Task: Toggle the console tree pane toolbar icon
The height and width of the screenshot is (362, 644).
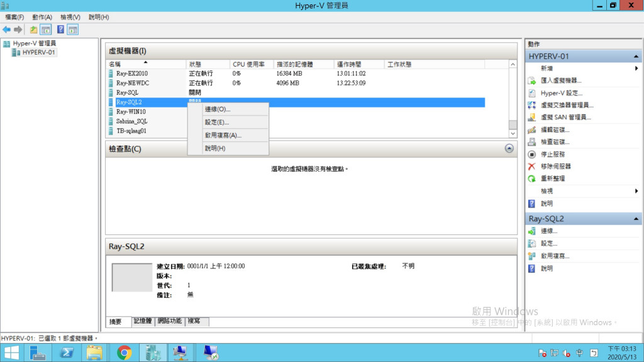Action: point(45,30)
